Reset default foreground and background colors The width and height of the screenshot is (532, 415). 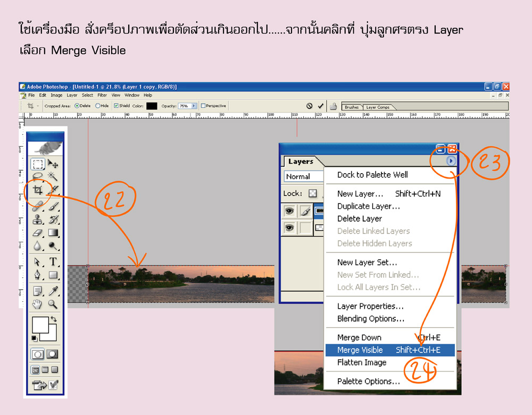[34, 338]
